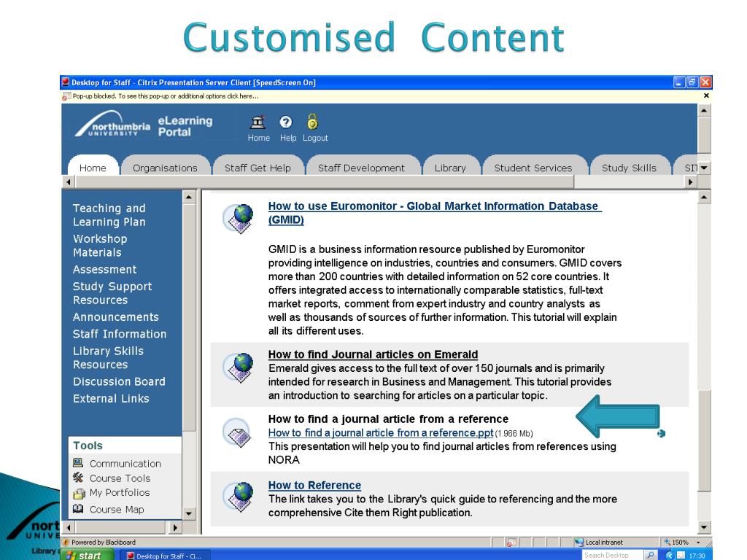Click globe icon beside How to Reference

[239, 497]
